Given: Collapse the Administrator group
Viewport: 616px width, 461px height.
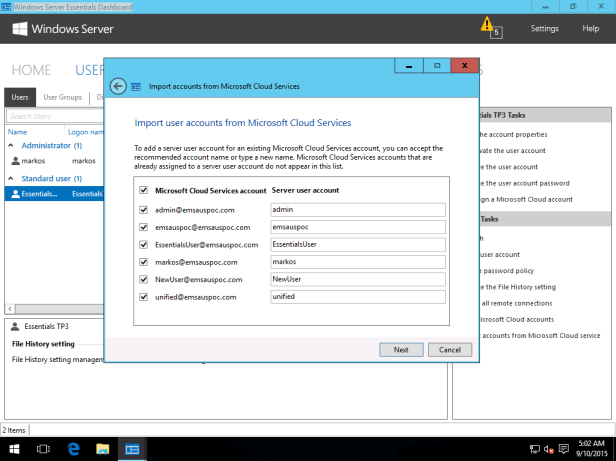Looking at the screenshot, I should (x=13, y=146).
